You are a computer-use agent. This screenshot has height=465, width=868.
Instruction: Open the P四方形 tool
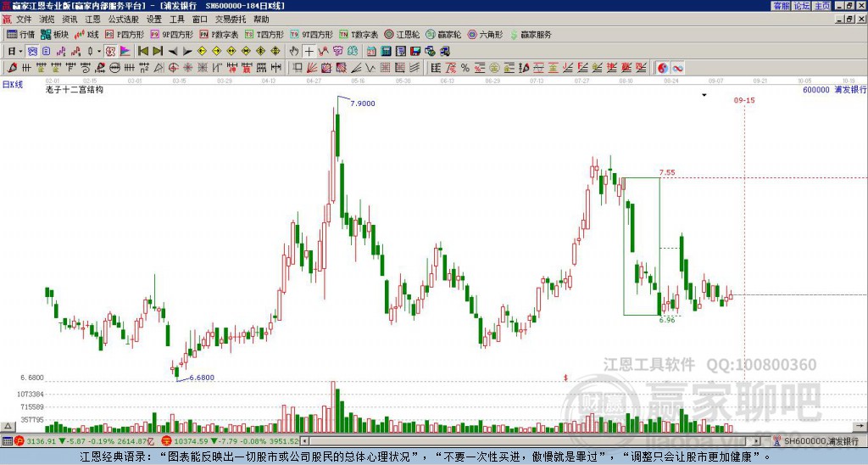point(125,34)
